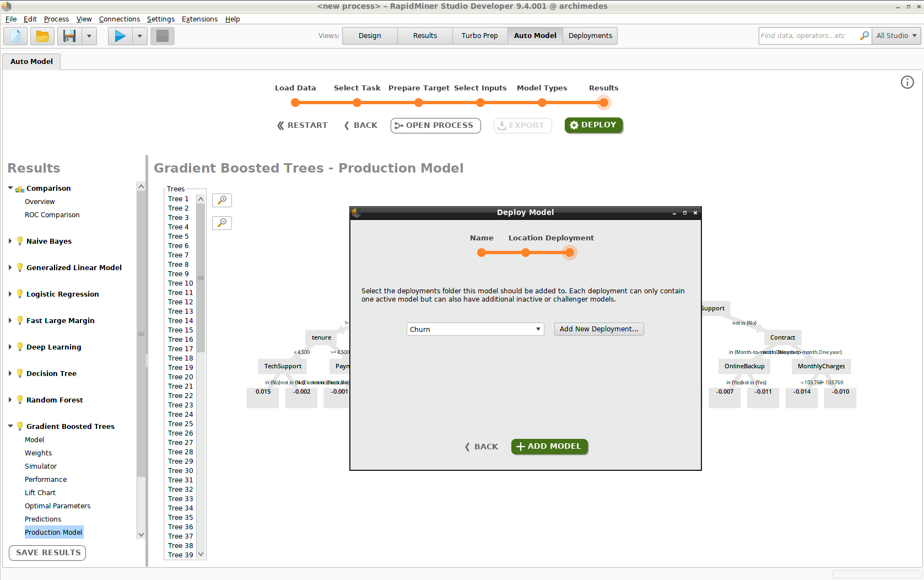Image resolution: width=924 pixels, height=580 pixels.
Task: Click the Gradient Boosted Trees lightbulb icon
Action: pyautogui.click(x=20, y=426)
